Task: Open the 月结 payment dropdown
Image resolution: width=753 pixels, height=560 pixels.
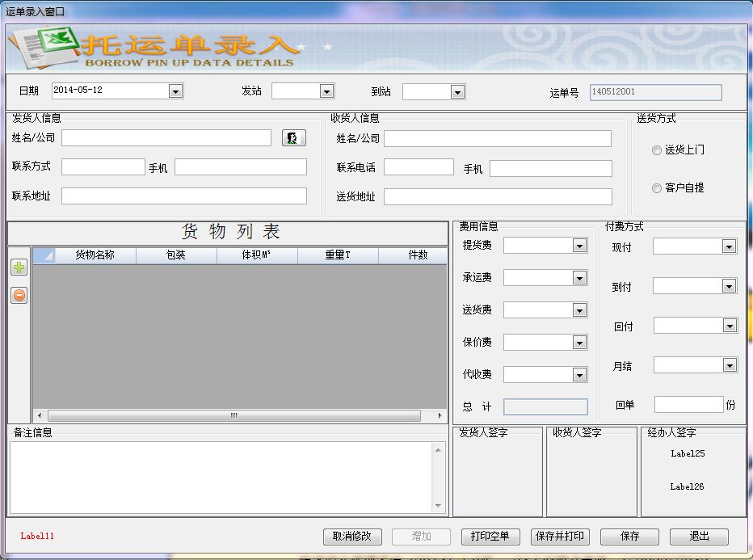Action: [x=730, y=366]
